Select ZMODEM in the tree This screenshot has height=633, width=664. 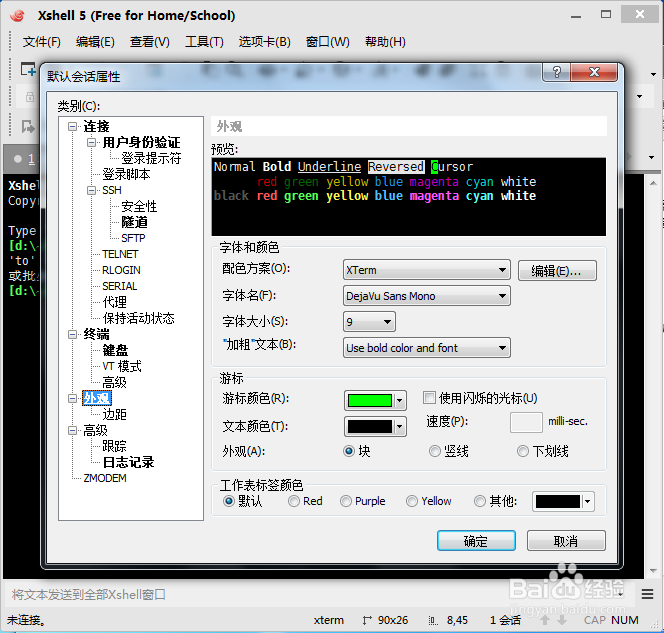(105, 478)
